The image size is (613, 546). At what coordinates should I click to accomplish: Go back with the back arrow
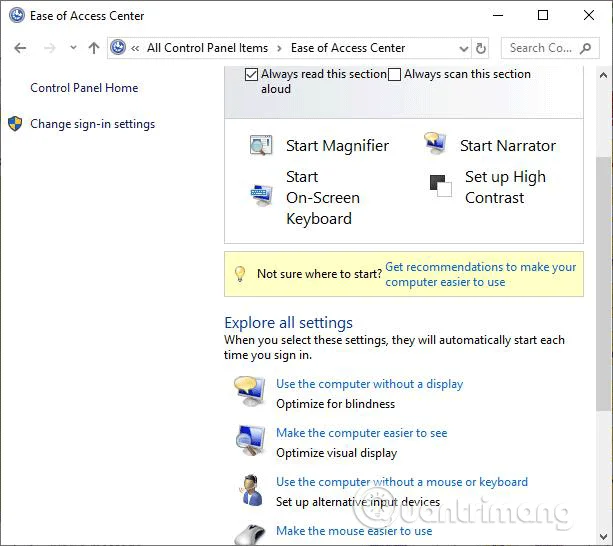tap(20, 48)
